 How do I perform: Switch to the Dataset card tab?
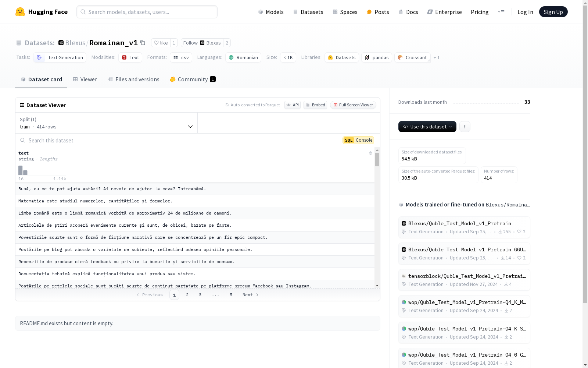[x=41, y=79]
